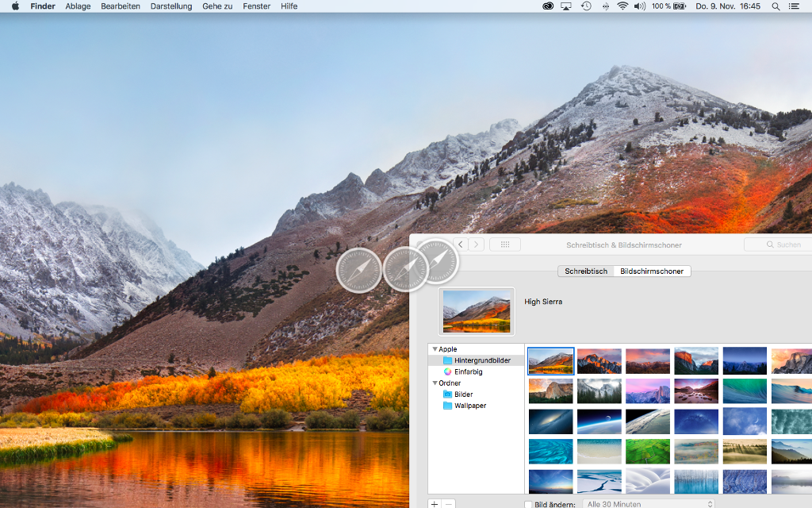Choose the purple lake with rocks wallpaper
This screenshot has width=812, height=508.
pyautogui.click(x=696, y=391)
